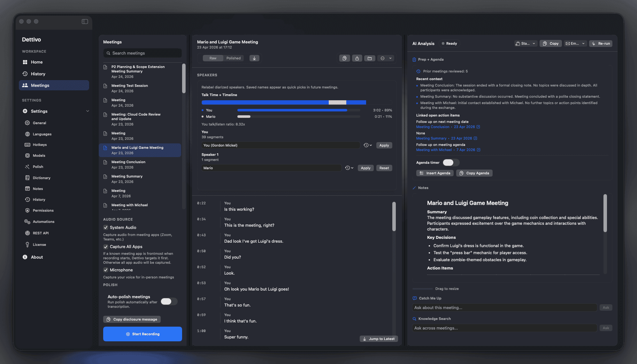Uncheck Capture All Apps checkbox
Screen dimensions: 637x364
click(106, 246)
